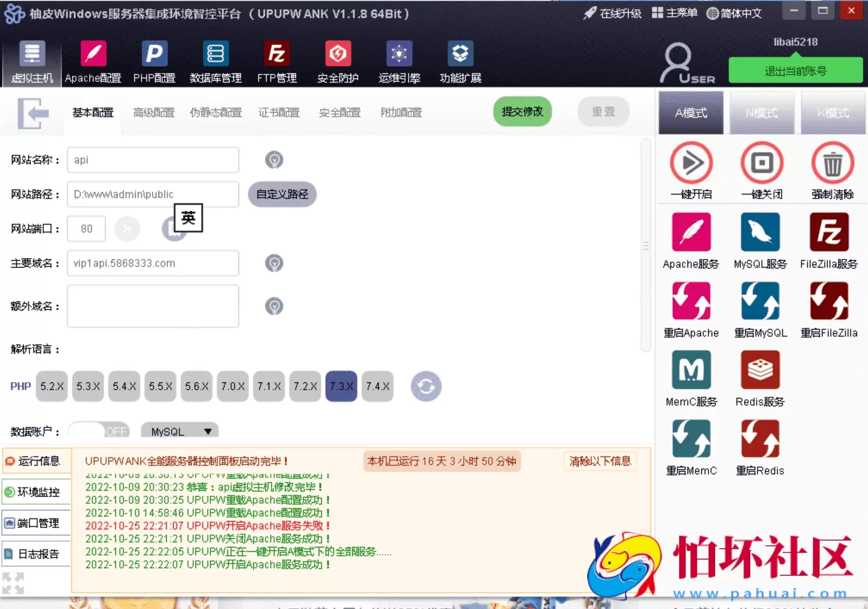
Task: Click the 提交修改 submit button
Action: (x=522, y=112)
